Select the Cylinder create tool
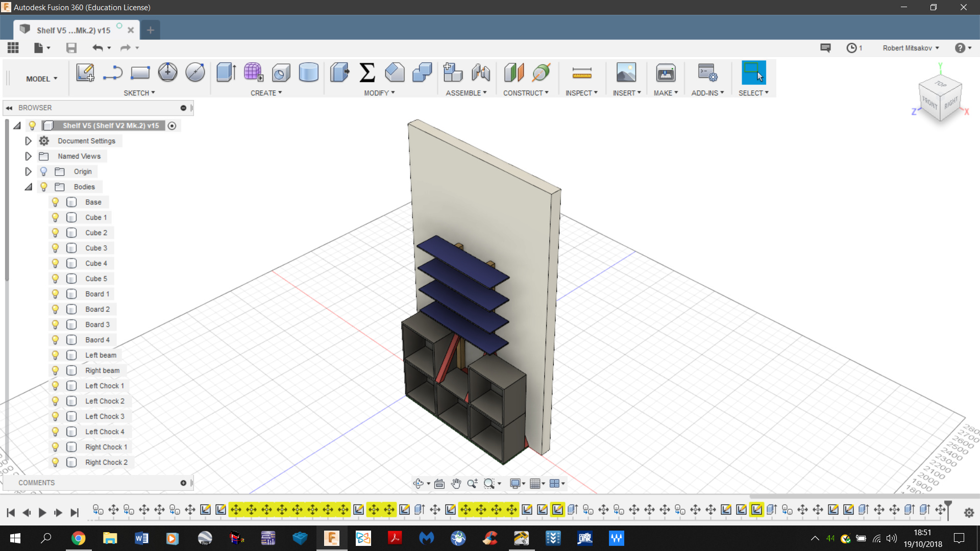 (x=308, y=72)
